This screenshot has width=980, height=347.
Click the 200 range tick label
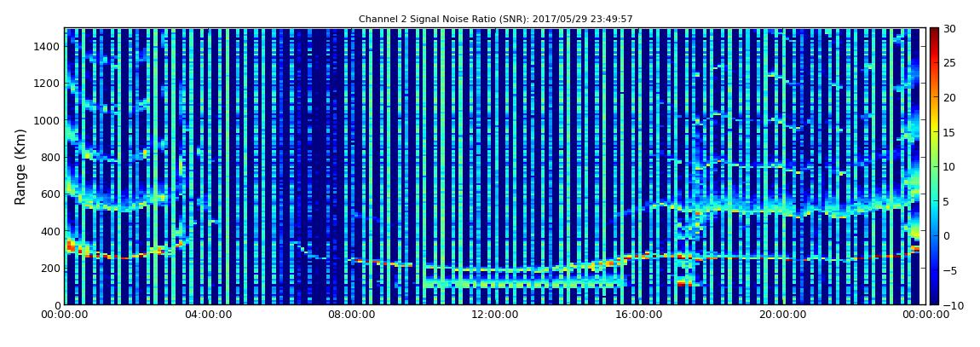tap(51, 268)
